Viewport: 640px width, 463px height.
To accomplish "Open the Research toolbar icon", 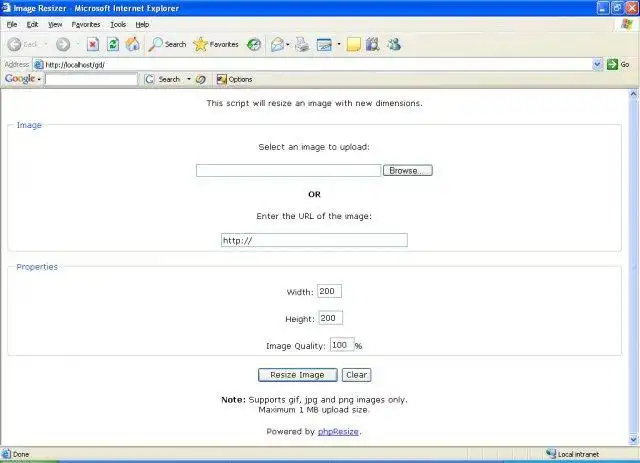I will (x=373, y=44).
